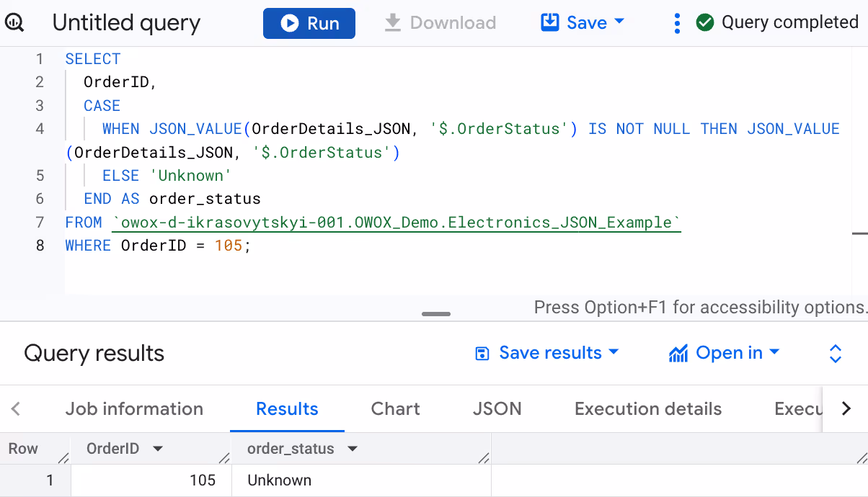Image resolution: width=868 pixels, height=497 pixels.
Task: Open the Open in dropdown
Action: pyautogui.click(x=725, y=353)
